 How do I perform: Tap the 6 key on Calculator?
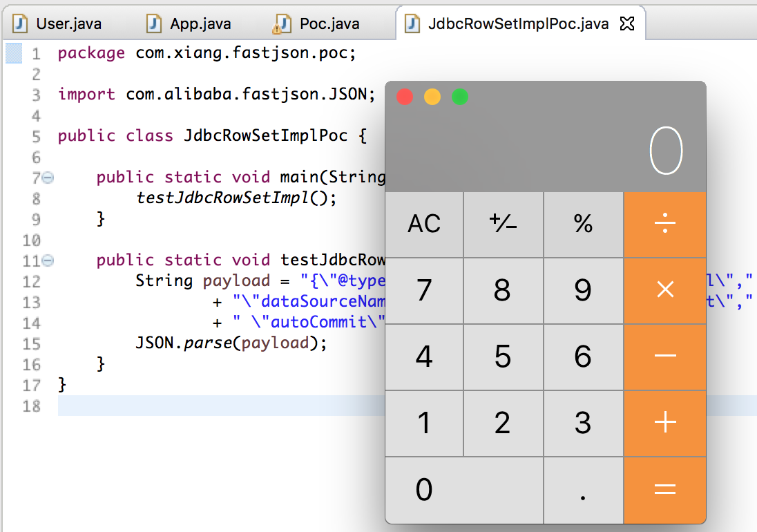click(583, 357)
